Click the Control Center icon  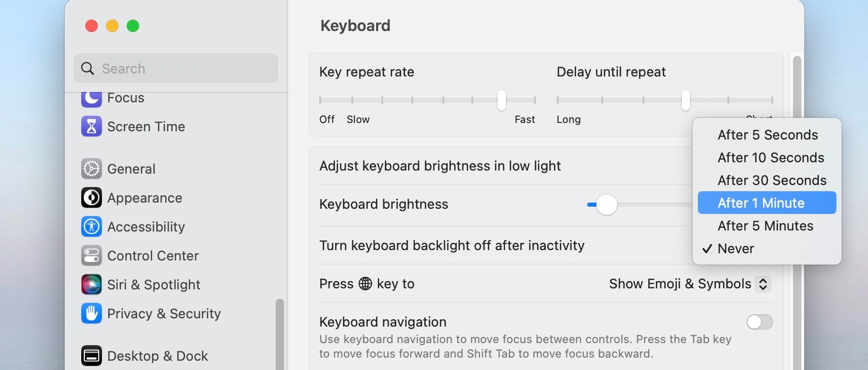coord(92,256)
